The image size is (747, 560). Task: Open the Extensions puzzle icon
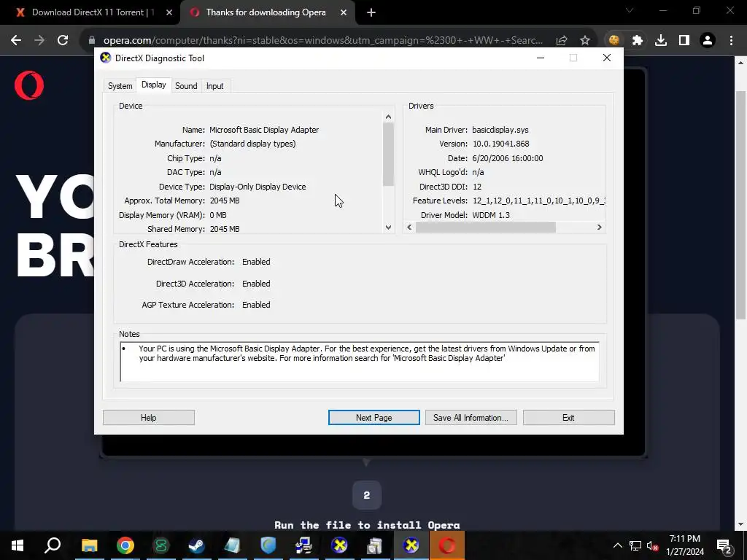coord(638,41)
